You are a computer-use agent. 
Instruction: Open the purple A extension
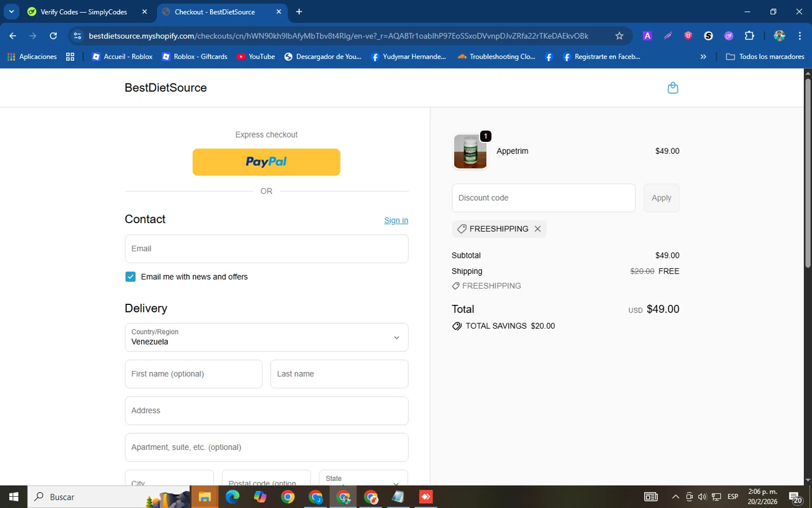click(x=647, y=36)
